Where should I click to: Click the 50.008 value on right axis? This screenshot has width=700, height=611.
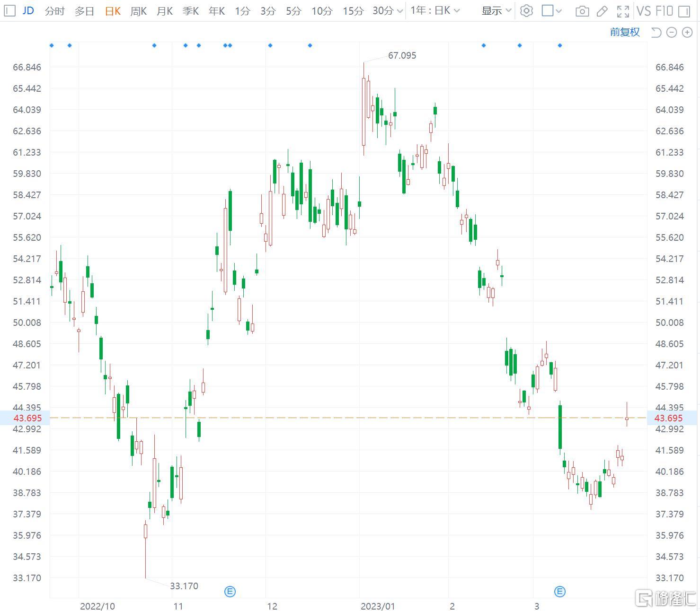[670, 323]
